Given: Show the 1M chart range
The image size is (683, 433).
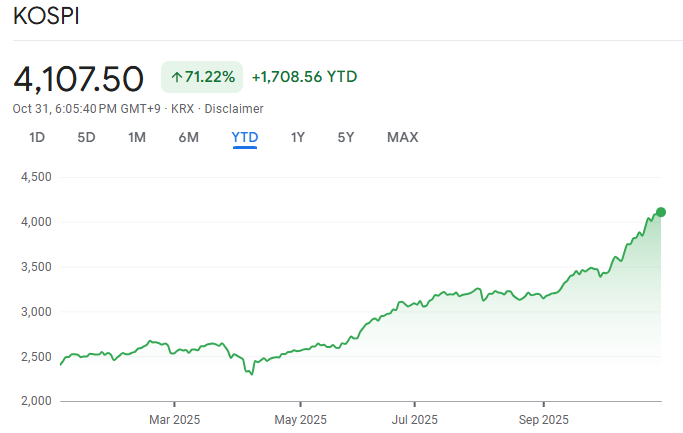Looking at the screenshot, I should 137,137.
